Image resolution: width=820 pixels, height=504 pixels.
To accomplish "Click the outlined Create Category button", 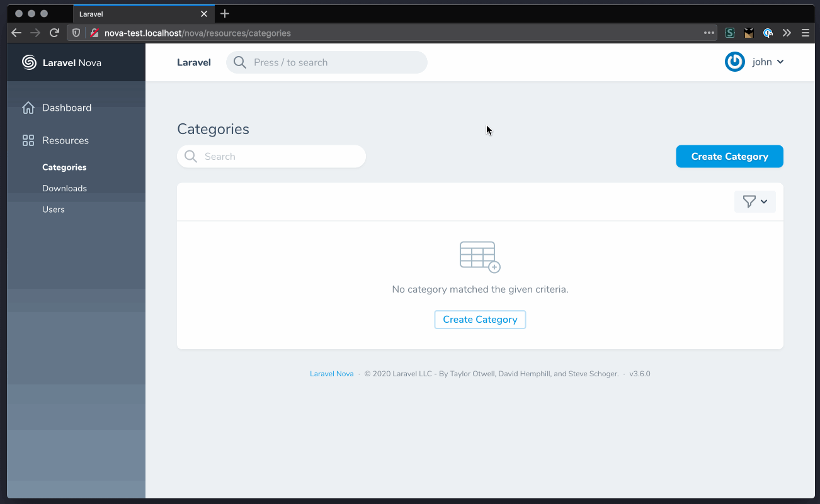I will 480,319.
